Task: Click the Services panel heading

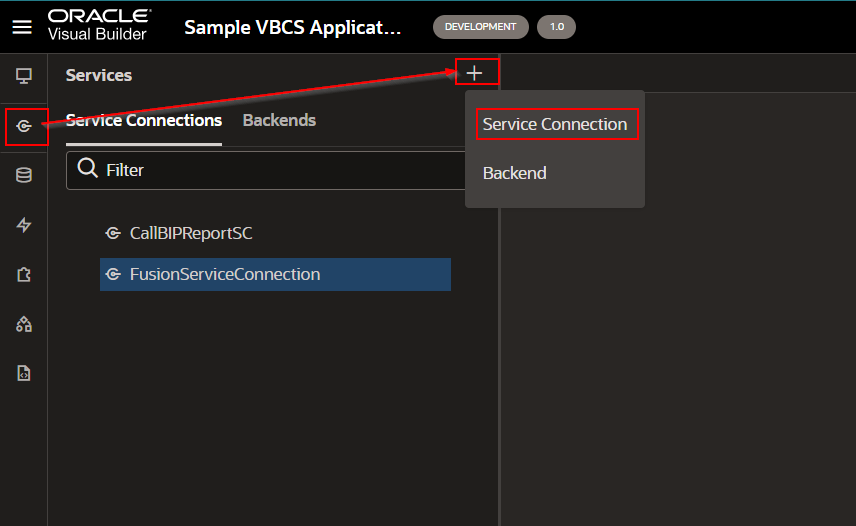Action: point(99,75)
